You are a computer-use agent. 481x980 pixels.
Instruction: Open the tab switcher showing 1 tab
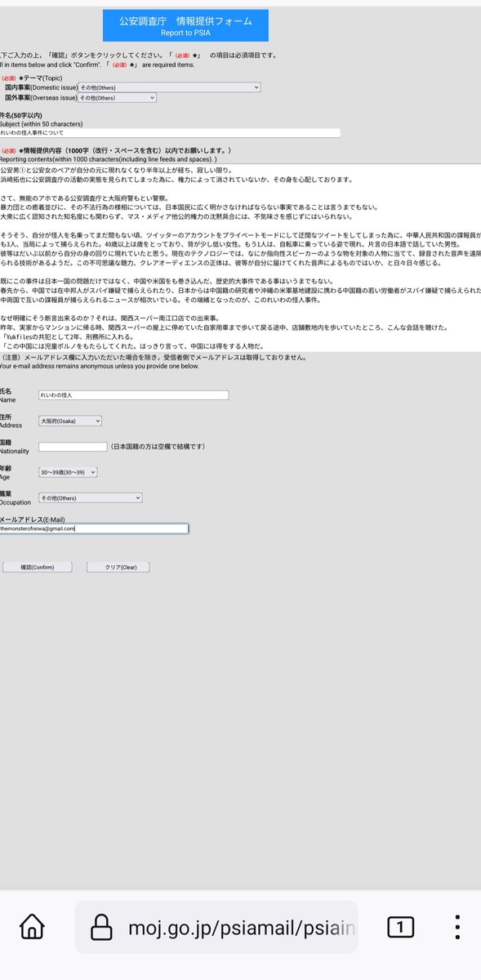400,927
